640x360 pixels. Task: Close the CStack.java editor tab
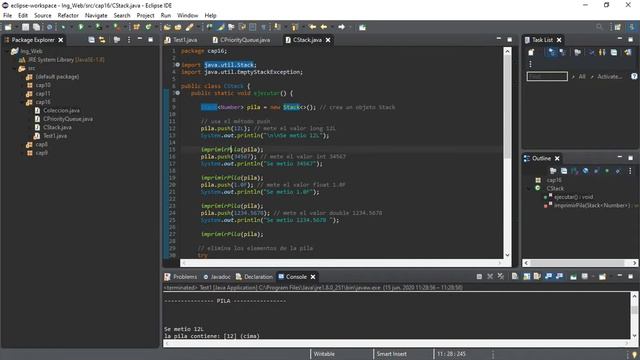(328, 40)
